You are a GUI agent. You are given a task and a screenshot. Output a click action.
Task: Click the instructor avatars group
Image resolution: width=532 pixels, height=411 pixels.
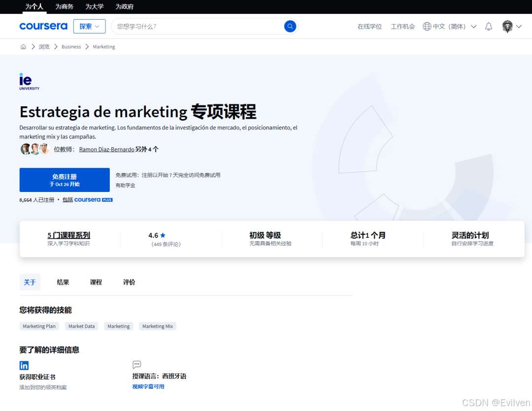(35, 149)
